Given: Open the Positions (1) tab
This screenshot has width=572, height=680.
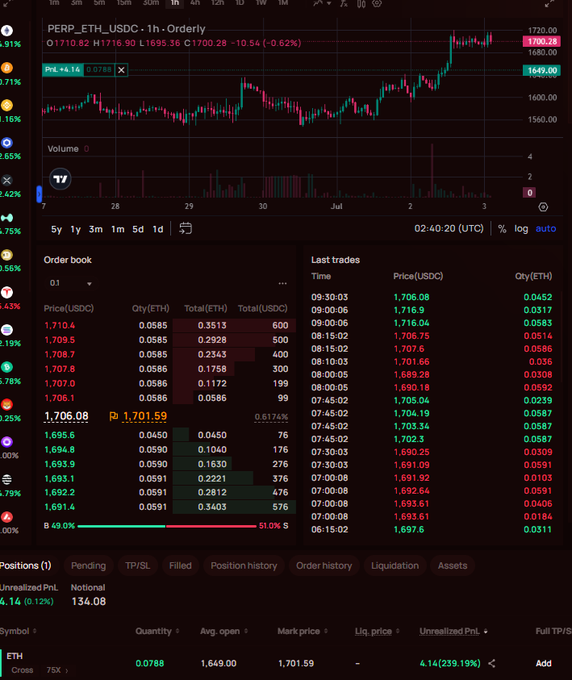Looking at the screenshot, I should point(26,566).
